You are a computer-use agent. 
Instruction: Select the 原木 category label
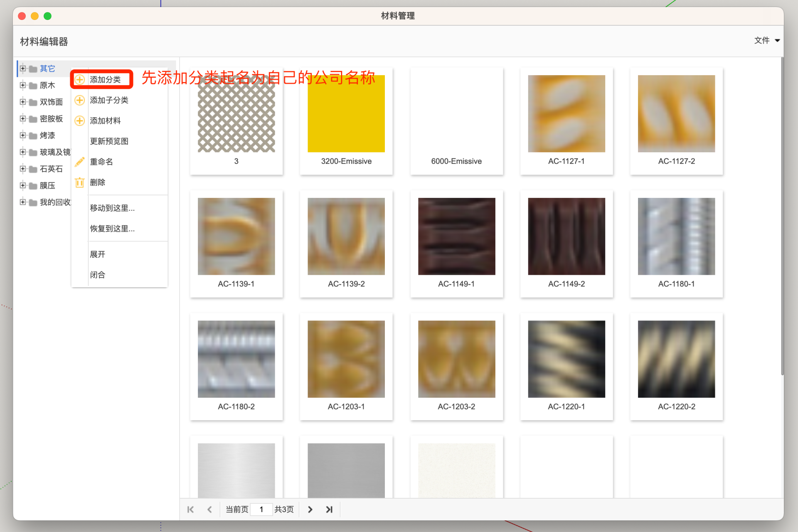coord(47,85)
